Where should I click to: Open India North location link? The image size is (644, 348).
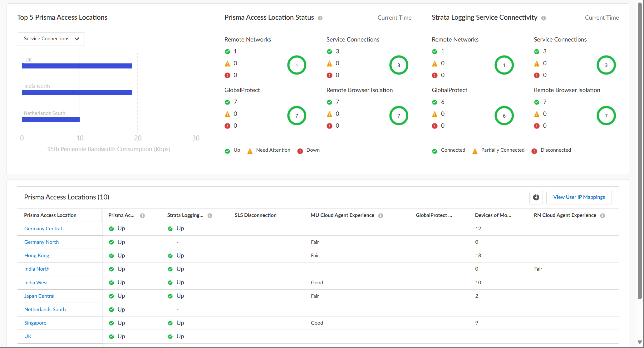[x=37, y=269]
